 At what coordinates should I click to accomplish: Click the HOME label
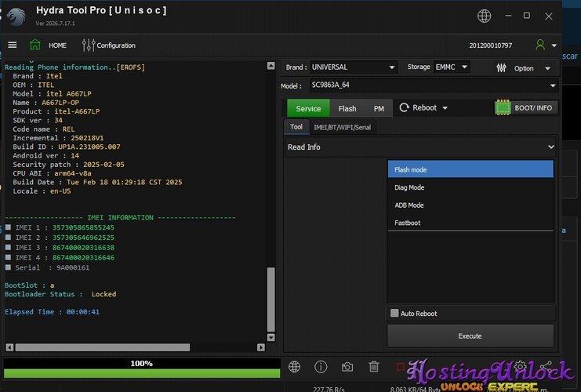tap(57, 45)
